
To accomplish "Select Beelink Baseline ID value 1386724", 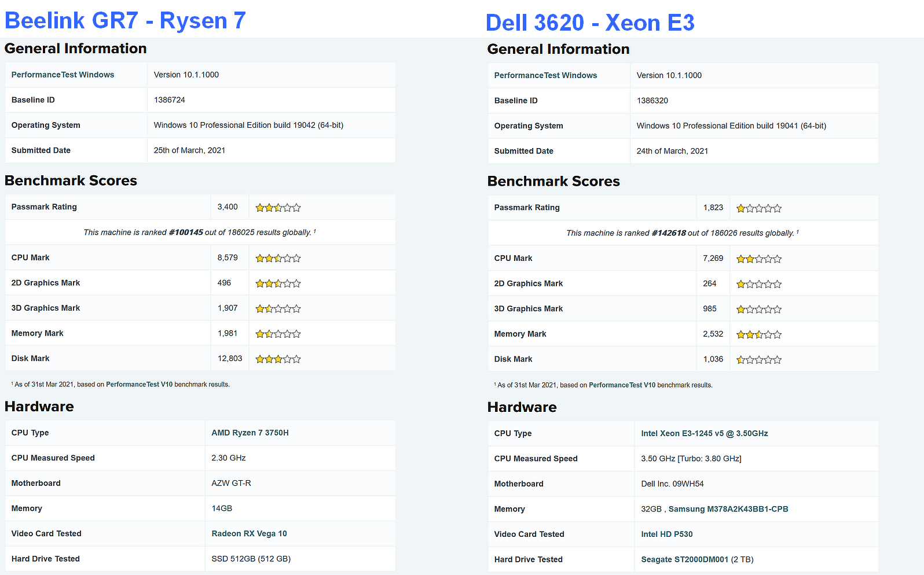I will tap(170, 99).
